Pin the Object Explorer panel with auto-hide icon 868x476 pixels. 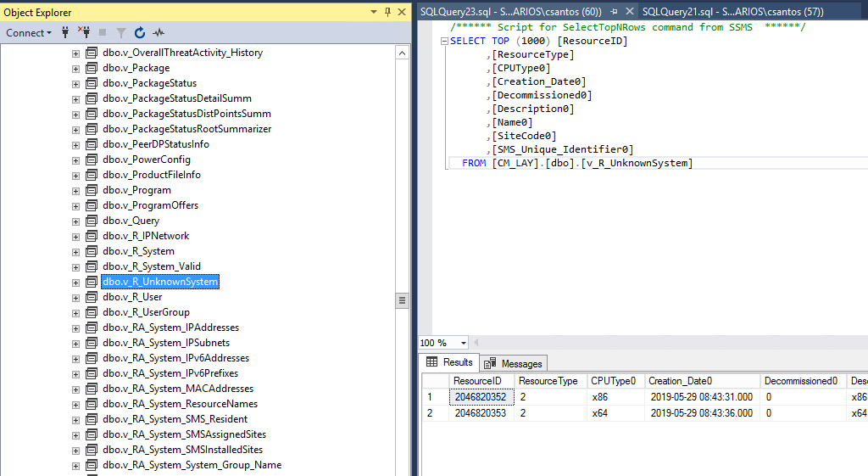point(387,12)
